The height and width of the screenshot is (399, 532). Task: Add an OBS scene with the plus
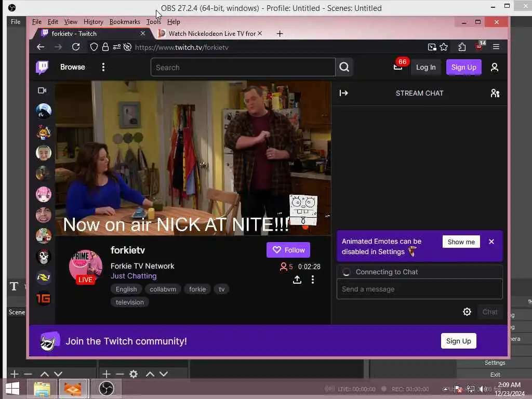click(x=14, y=374)
